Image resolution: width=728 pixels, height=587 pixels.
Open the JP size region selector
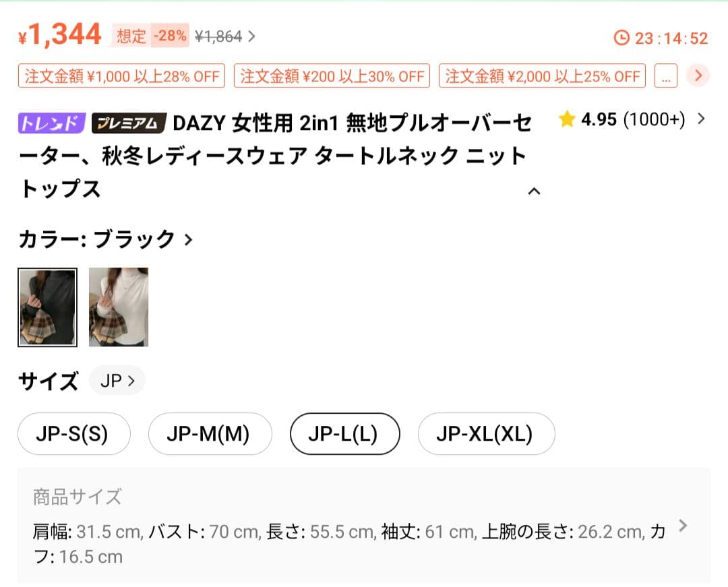click(117, 381)
